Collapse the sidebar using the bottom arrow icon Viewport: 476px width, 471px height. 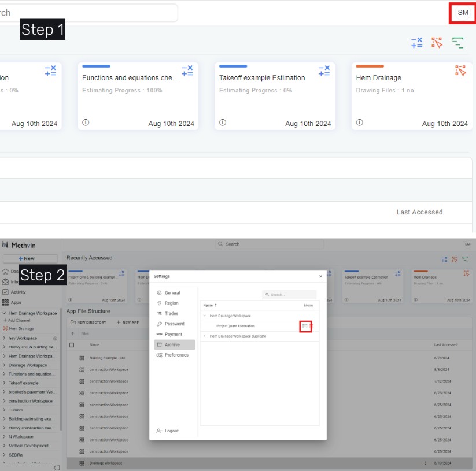[x=57, y=468]
